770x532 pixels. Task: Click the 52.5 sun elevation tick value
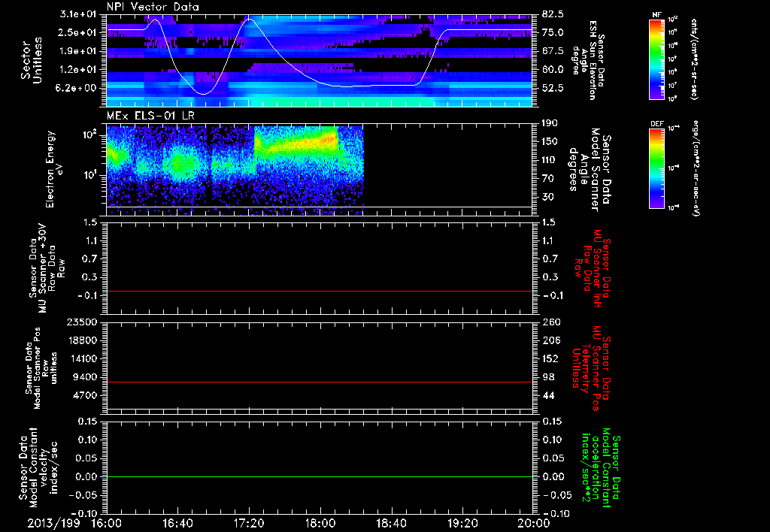tap(553, 89)
